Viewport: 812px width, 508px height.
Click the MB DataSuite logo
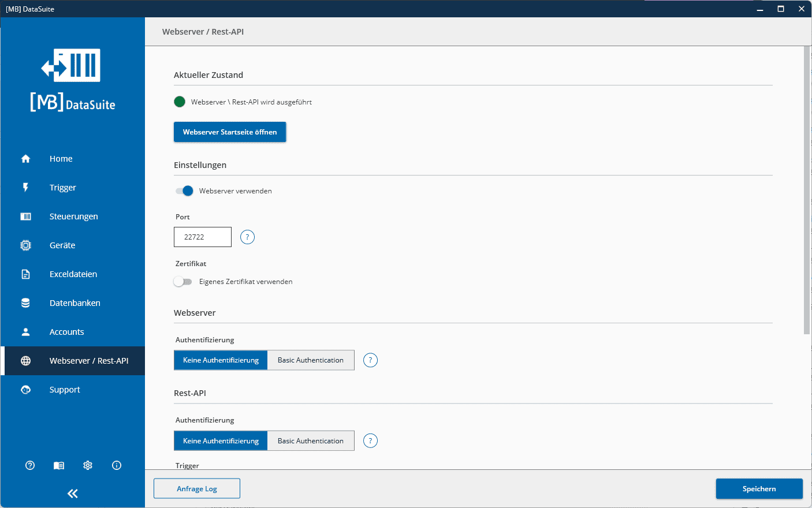[x=73, y=80]
